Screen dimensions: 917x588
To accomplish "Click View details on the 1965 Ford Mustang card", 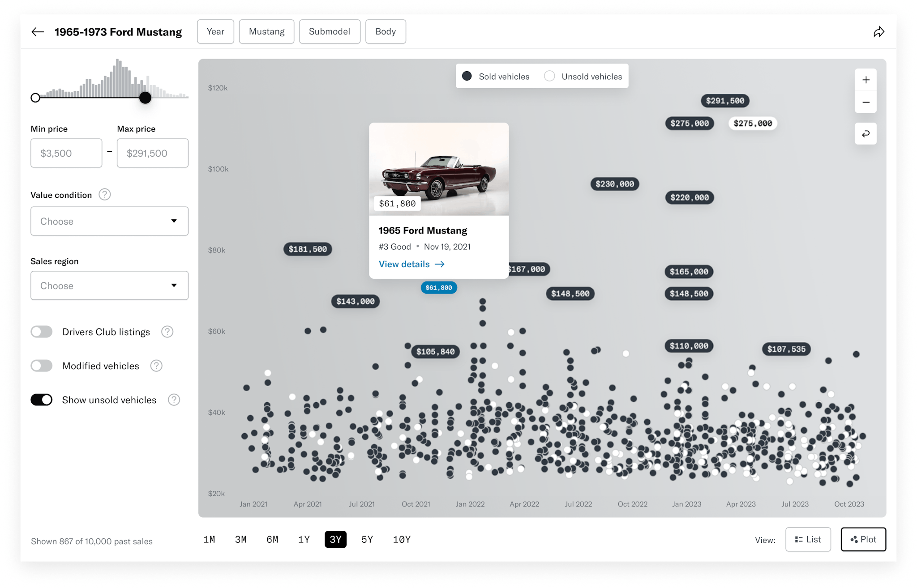I will (x=411, y=264).
